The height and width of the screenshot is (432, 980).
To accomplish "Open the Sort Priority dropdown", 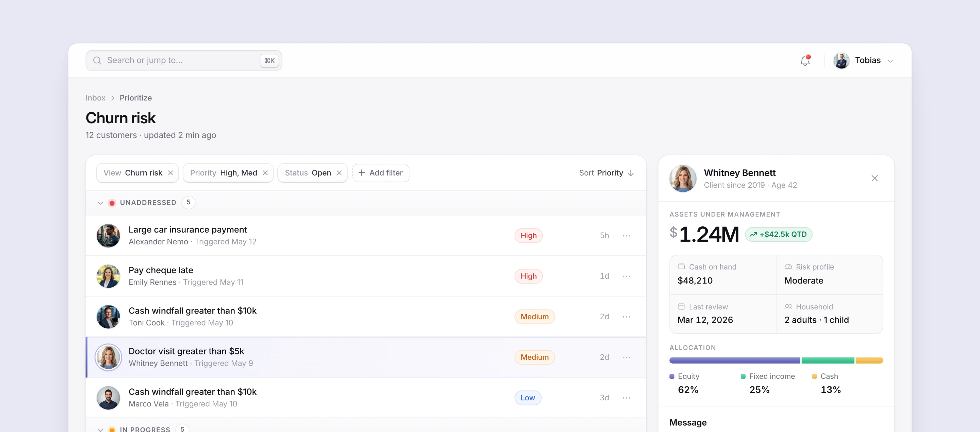I will tap(606, 173).
